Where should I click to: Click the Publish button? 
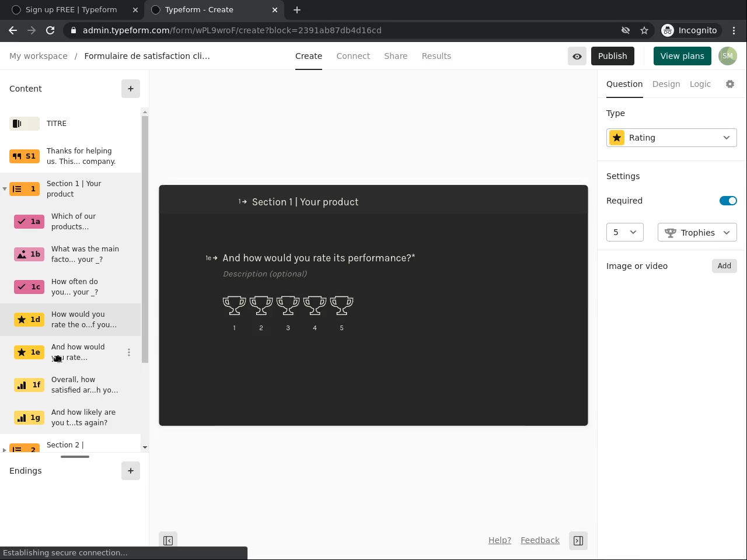point(613,56)
